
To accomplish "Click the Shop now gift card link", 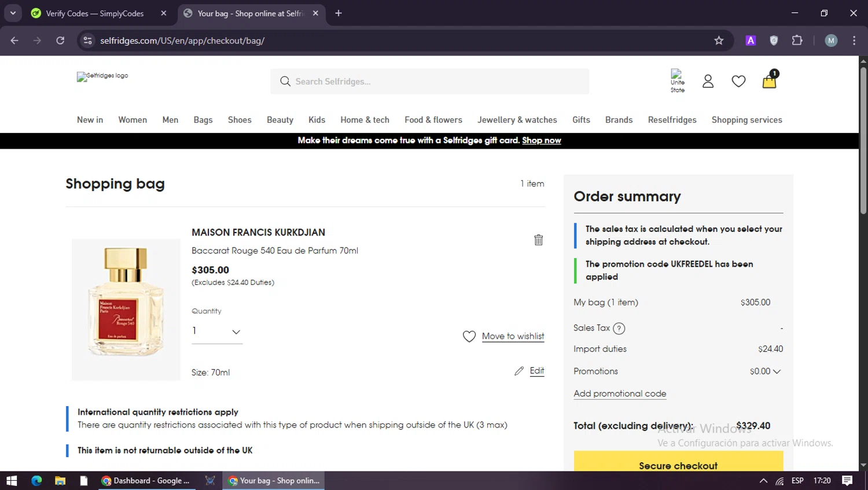I will pyautogui.click(x=542, y=141).
